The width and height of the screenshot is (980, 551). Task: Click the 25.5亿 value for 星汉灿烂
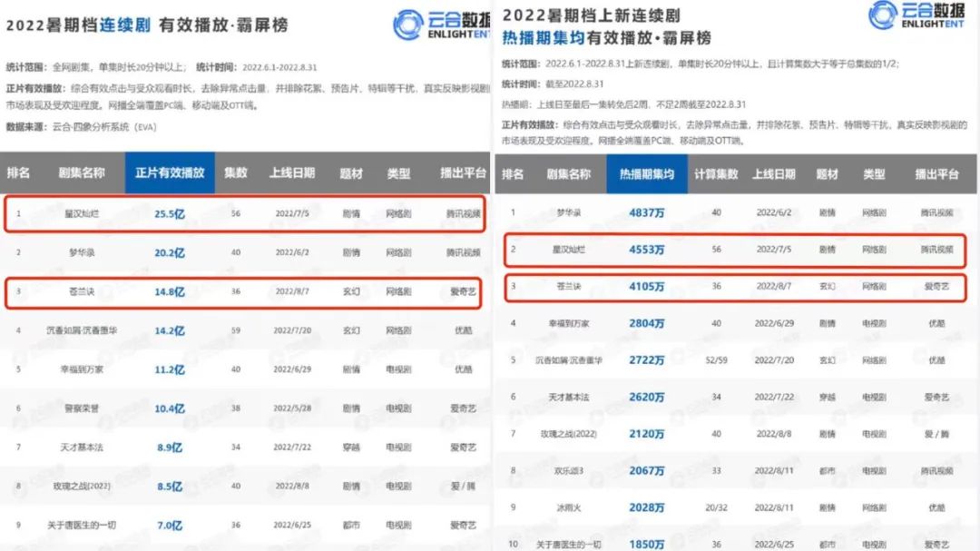pos(169,215)
